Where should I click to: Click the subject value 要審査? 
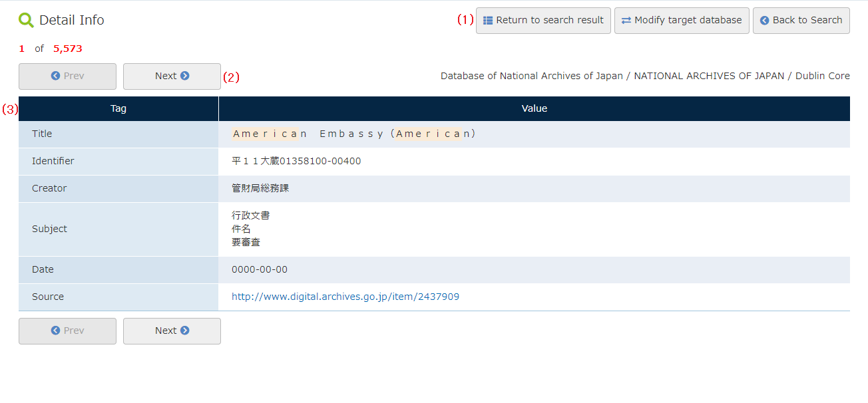point(246,243)
